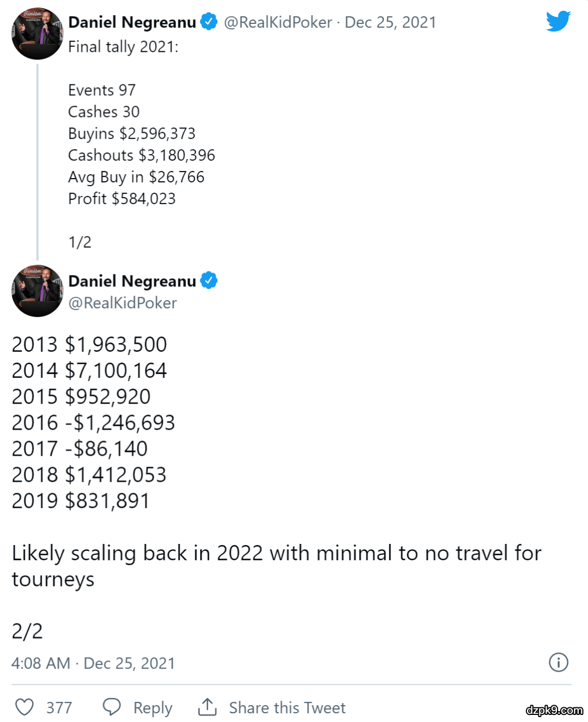Click the "Final tally 2021:" tweet text
This screenshot has width=588, height=722.
click(x=123, y=47)
